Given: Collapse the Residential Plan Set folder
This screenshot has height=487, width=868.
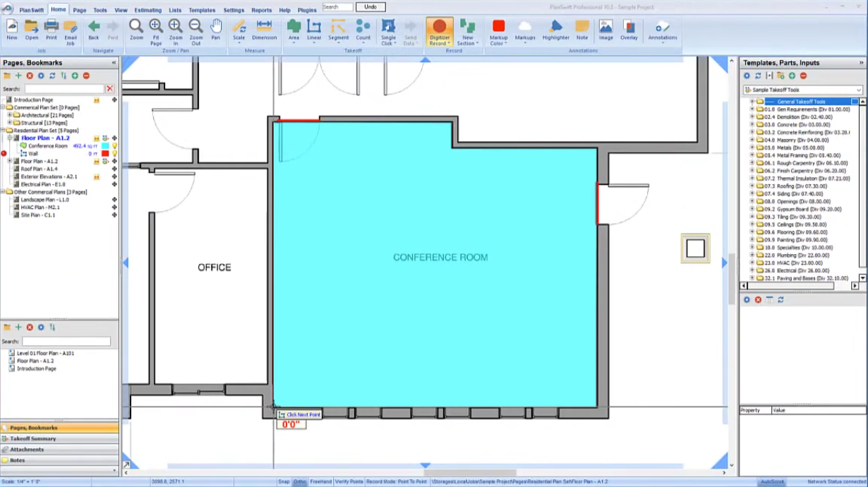Looking at the screenshot, I should pos(3,131).
